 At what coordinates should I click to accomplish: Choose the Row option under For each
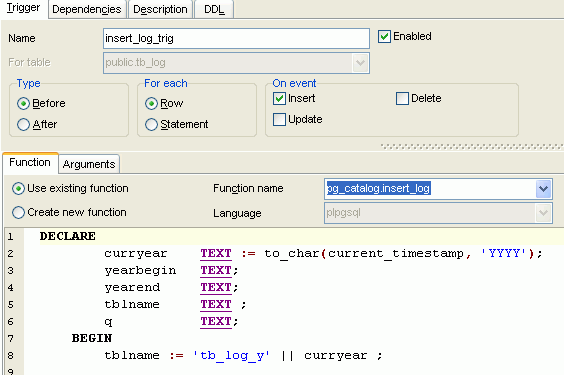point(151,104)
